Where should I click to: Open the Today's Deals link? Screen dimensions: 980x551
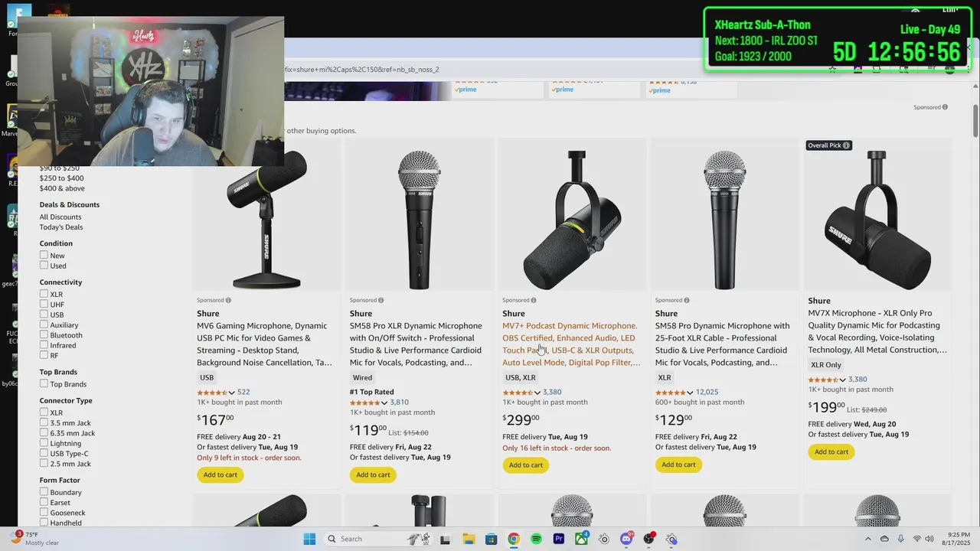[x=61, y=227]
